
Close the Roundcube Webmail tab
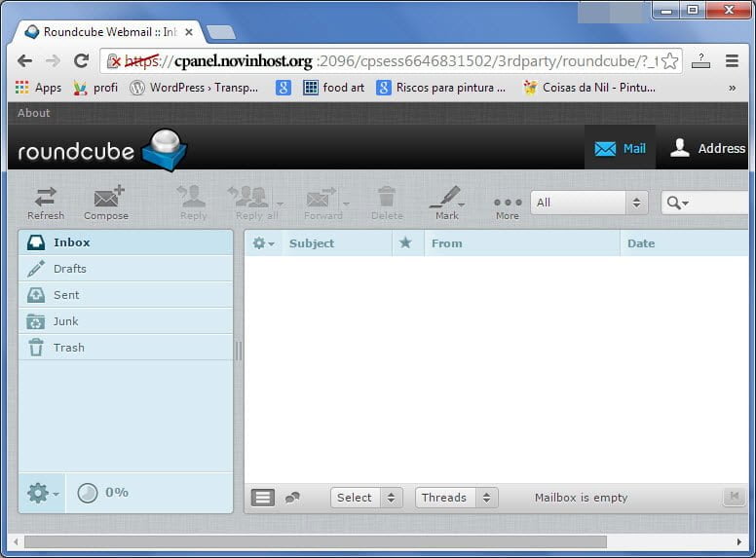click(189, 32)
